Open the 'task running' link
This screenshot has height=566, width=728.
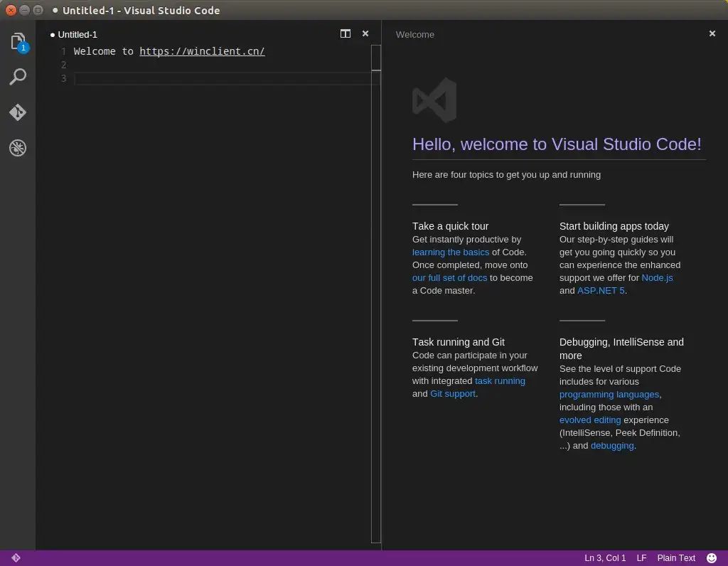[500, 380]
